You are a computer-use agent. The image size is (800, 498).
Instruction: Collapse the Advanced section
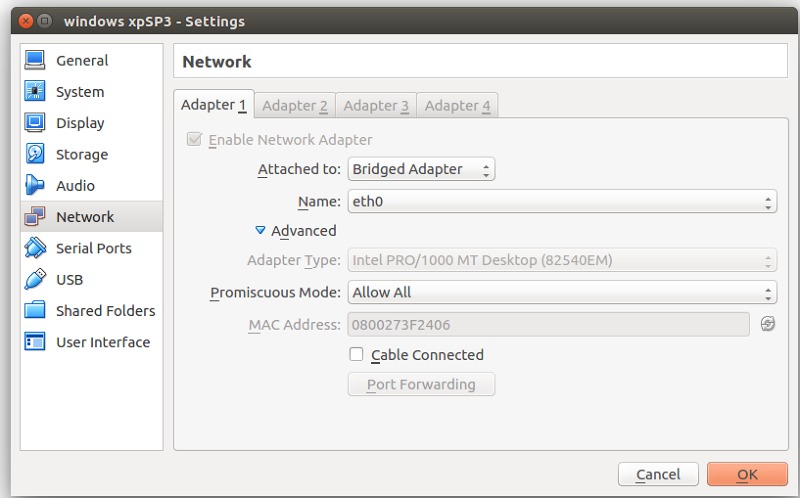261,231
